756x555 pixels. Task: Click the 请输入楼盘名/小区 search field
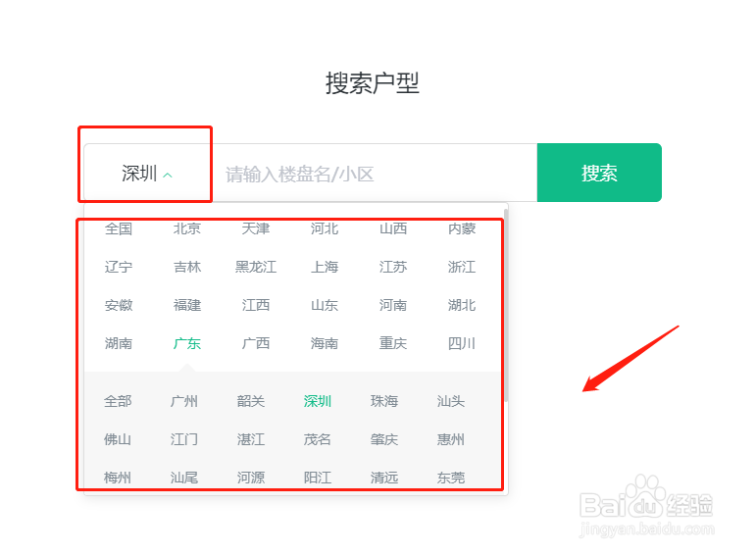[374, 174]
